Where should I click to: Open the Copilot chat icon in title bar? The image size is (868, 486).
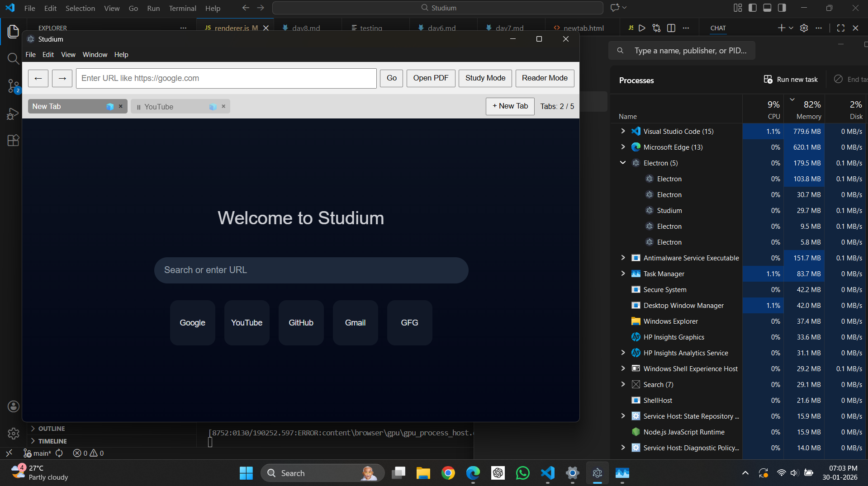point(615,8)
